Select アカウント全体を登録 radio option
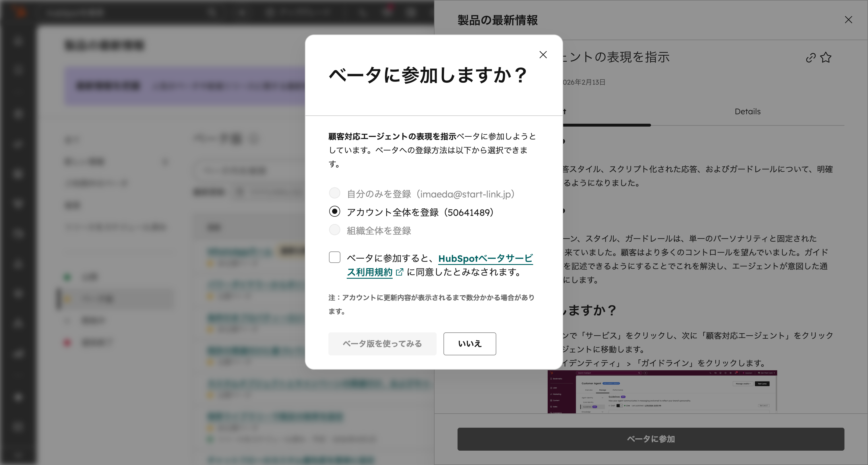 tap(334, 212)
